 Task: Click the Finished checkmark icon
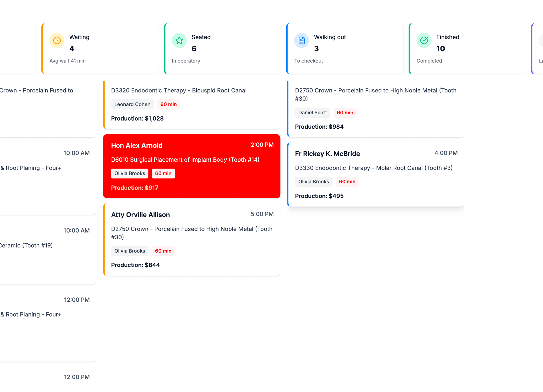pos(424,41)
